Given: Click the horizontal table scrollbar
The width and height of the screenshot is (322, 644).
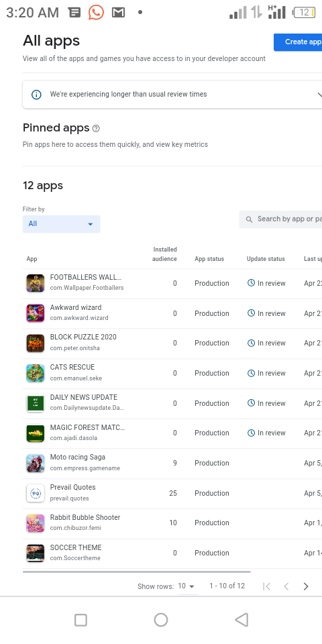Looking at the screenshot, I should click(x=137, y=572).
